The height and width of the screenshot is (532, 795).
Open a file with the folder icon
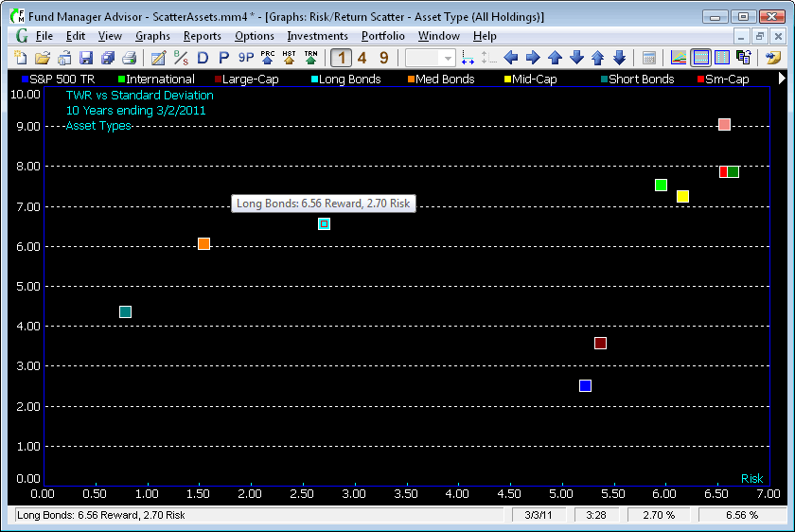[42, 58]
